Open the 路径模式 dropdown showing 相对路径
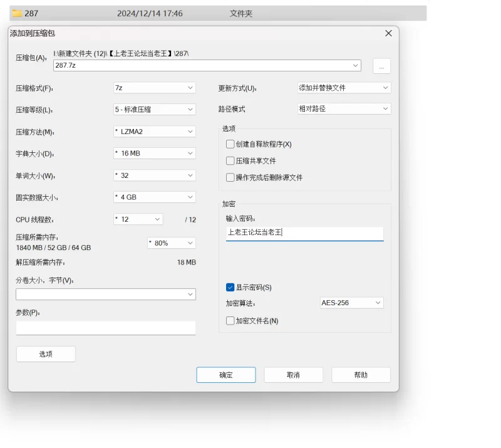Image resolution: width=501 pixels, height=448 pixels. pos(344,109)
